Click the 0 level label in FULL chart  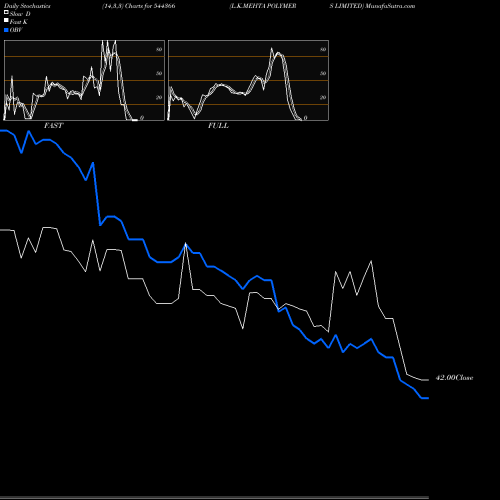pyautogui.click(x=305, y=118)
